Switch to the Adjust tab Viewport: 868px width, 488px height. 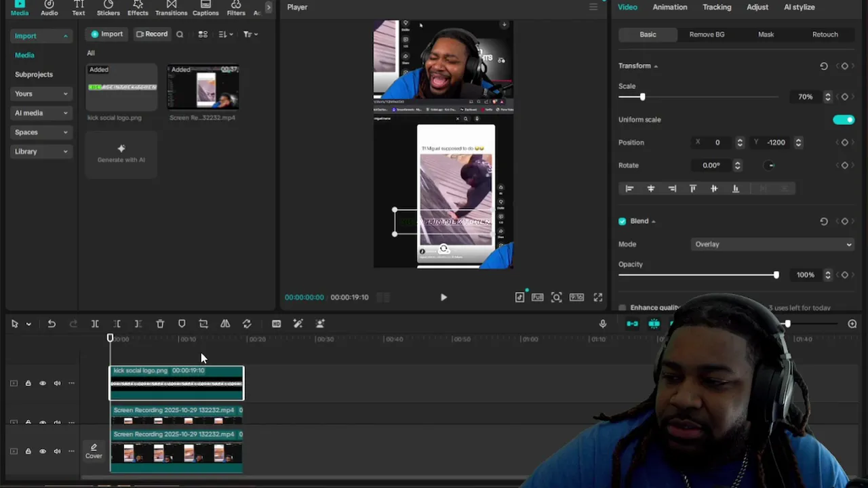757,7
